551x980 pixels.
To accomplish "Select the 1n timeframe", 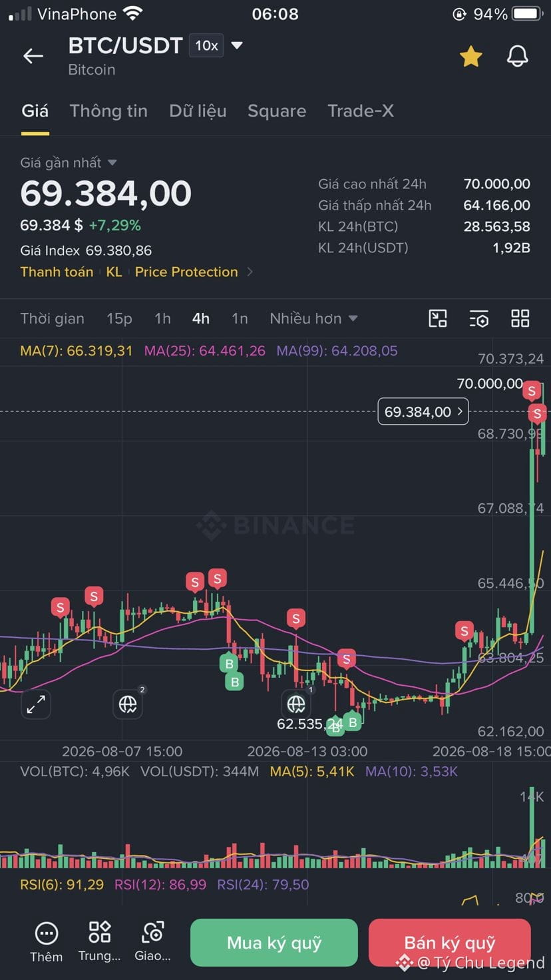I will click(x=240, y=318).
